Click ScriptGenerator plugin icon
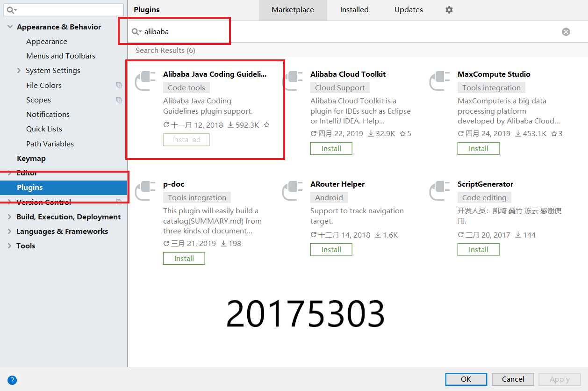This screenshot has width=588, height=391. pyautogui.click(x=440, y=191)
